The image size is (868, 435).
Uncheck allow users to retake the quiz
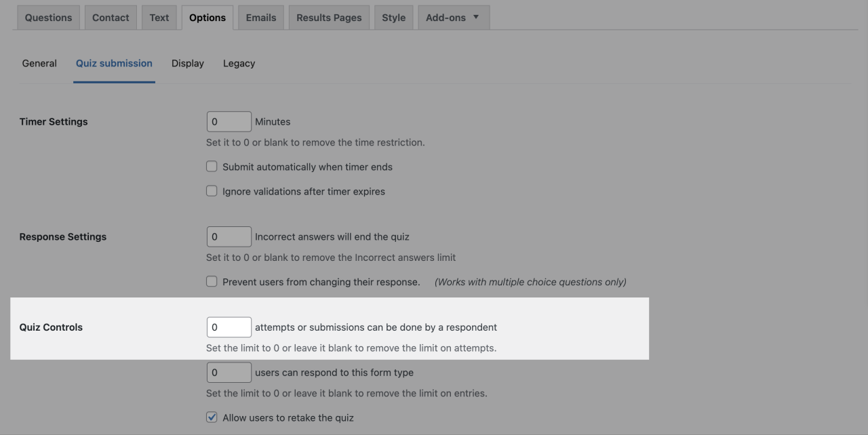[212, 417]
